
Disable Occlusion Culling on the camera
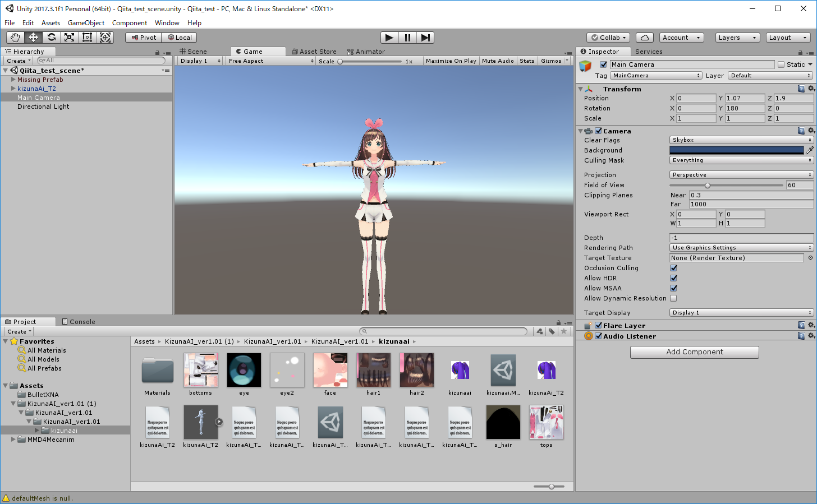point(674,268)
